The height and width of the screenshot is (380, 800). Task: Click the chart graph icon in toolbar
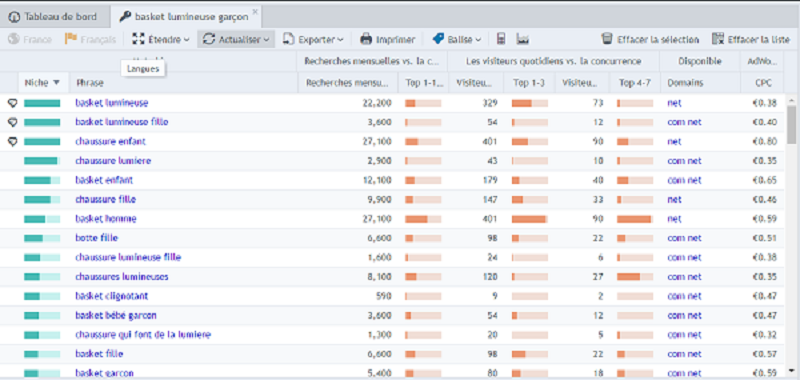(x=522, y=39)
